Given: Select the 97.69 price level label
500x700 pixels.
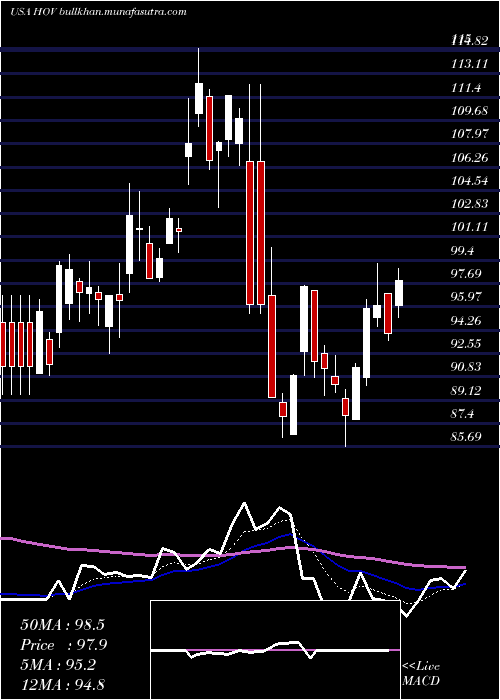Looking at the screenshot, I should [467, 274].
